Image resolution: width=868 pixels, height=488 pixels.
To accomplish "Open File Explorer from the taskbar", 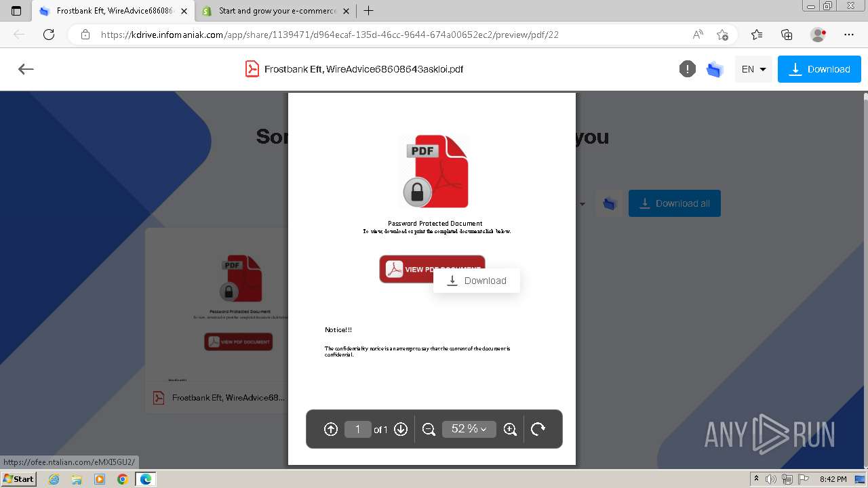I will coord(77,479).
